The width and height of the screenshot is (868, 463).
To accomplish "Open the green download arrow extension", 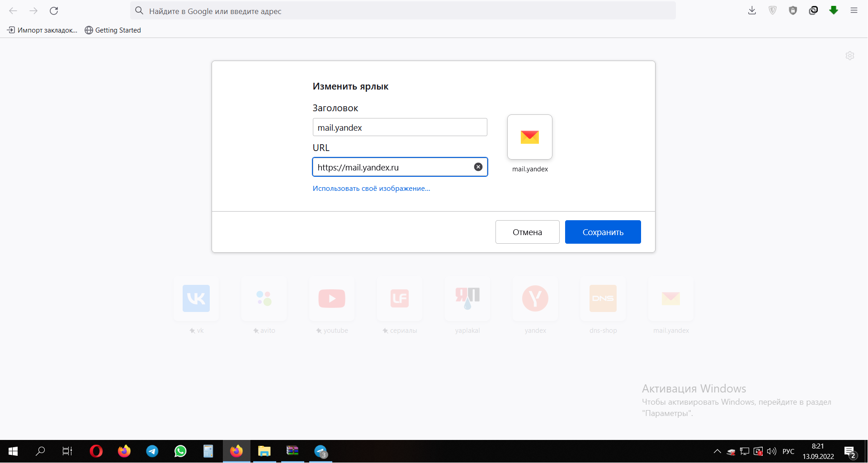I will click(x=834, y=10).
